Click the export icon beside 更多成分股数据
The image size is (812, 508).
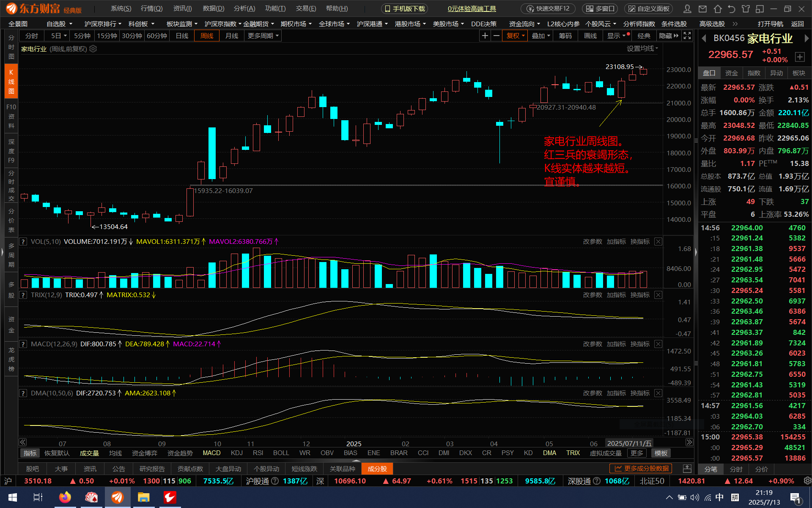(x=687, y=469)
